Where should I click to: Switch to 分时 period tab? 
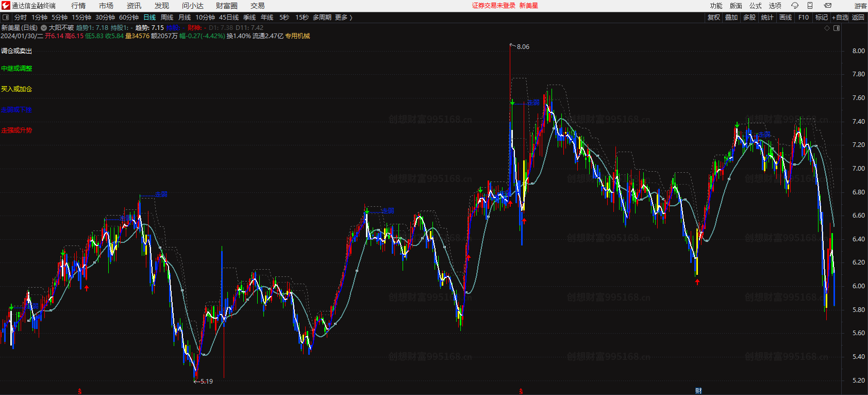[x=21, y=18]
